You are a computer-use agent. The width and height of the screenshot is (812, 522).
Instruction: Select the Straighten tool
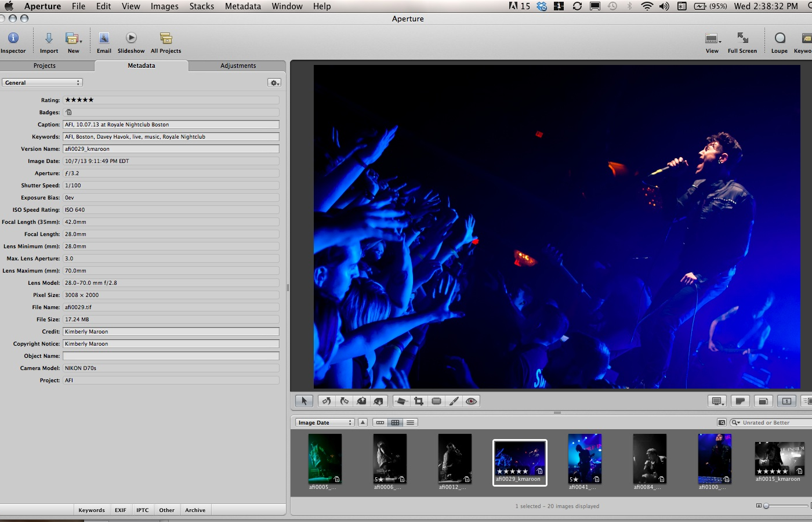point(401,401)
